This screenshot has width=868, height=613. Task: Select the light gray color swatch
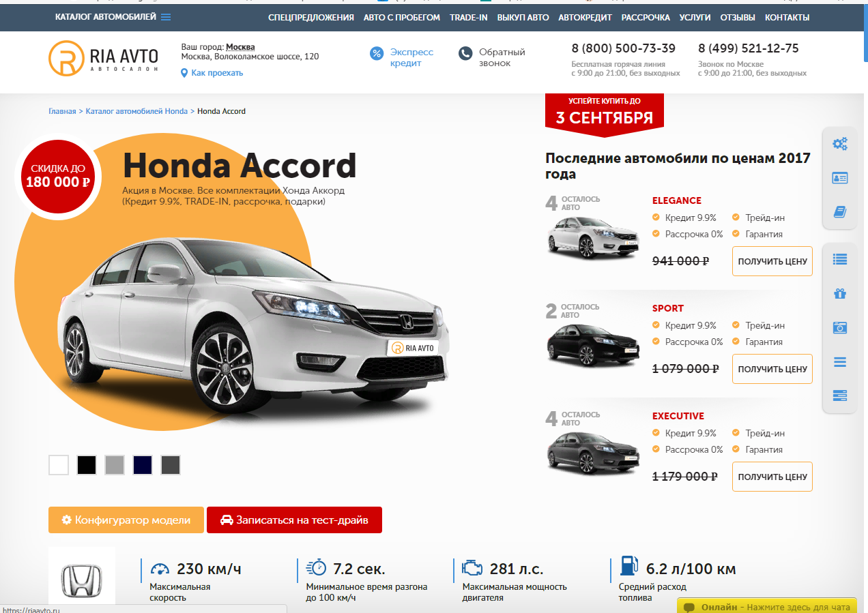tap(115, 465)
